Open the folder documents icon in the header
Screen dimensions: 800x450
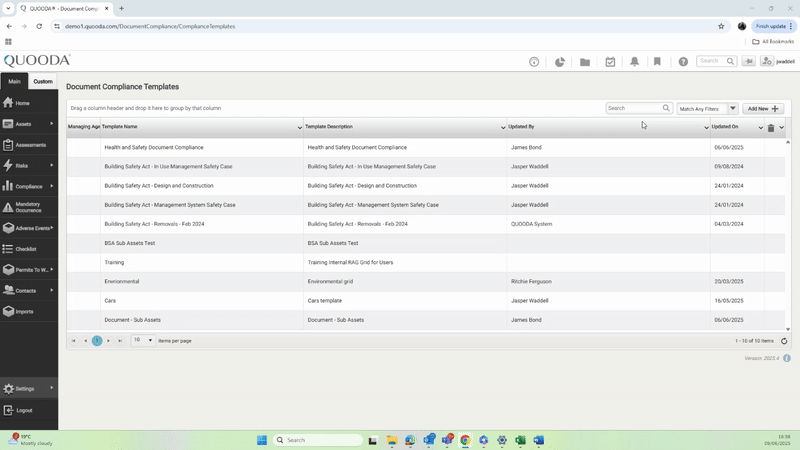[585, 62]
